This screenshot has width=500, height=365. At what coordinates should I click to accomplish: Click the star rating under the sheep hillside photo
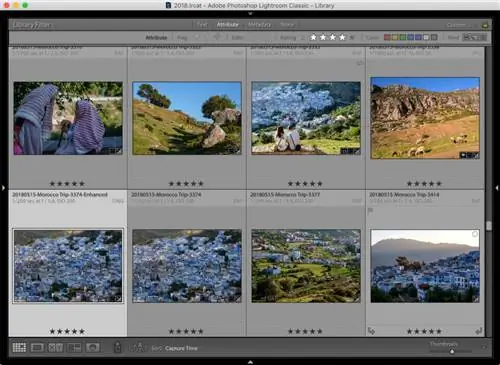[424, 184]
